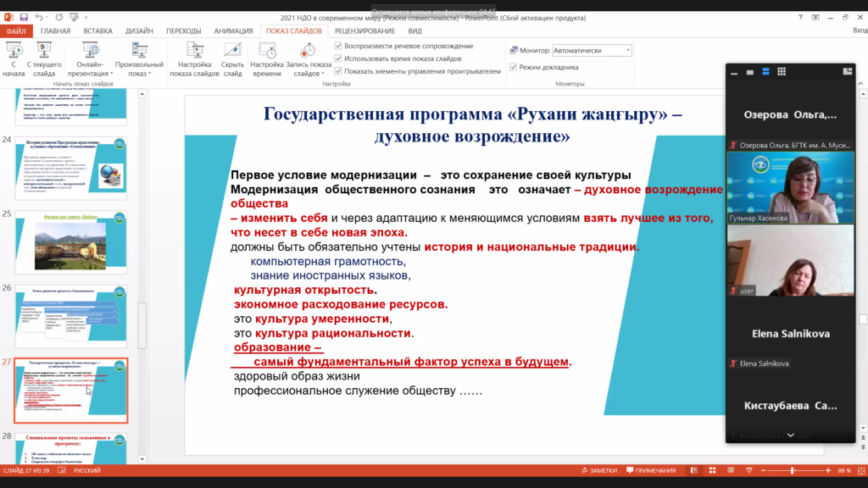Viewport: 868px width, 488px height.
Task: Save the presentation via quick access
Action: (24, 18)
